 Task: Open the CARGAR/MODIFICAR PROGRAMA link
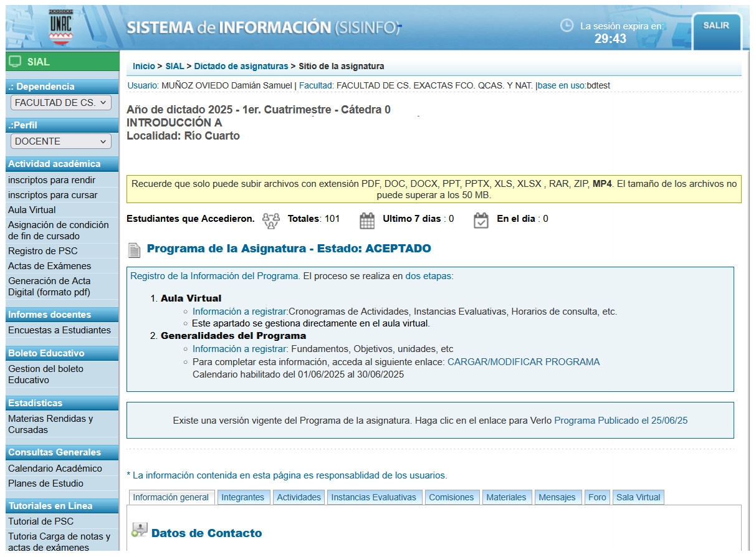[524, 362]
